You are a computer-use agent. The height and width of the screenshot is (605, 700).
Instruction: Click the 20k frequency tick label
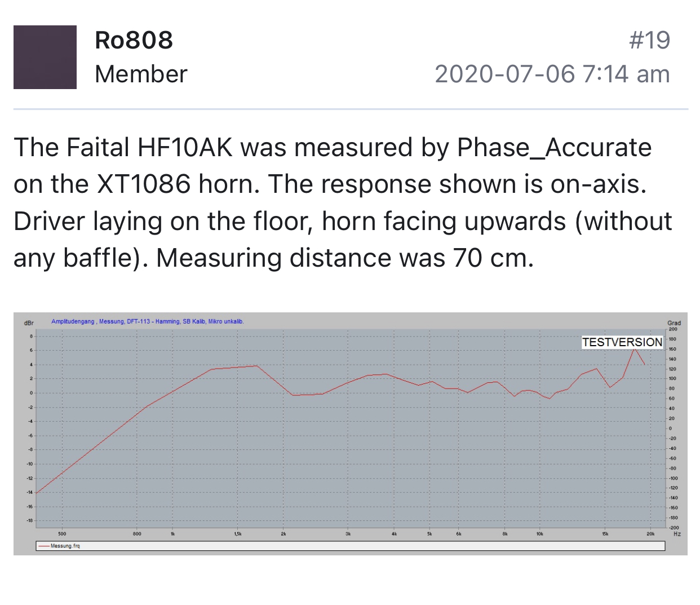[650, 533]
